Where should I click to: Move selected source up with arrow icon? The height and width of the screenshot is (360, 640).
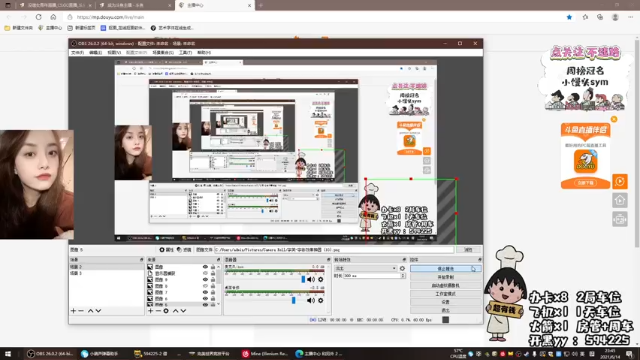point(176,311)
